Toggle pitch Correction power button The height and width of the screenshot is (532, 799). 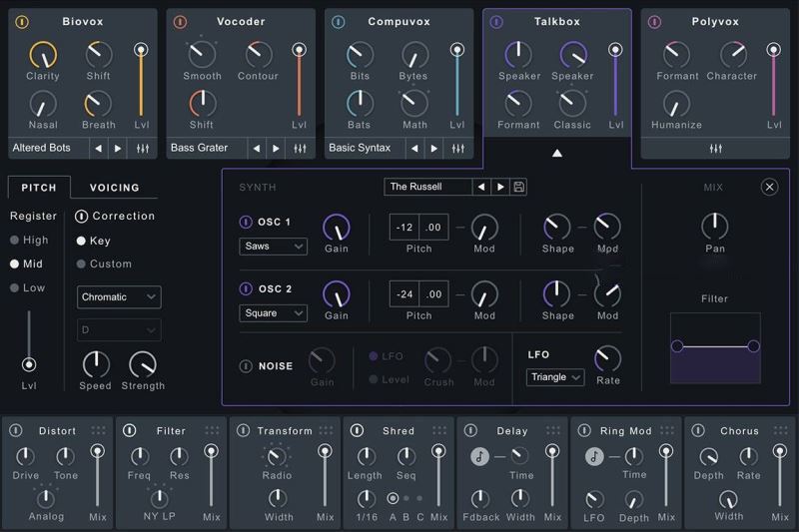82,217
